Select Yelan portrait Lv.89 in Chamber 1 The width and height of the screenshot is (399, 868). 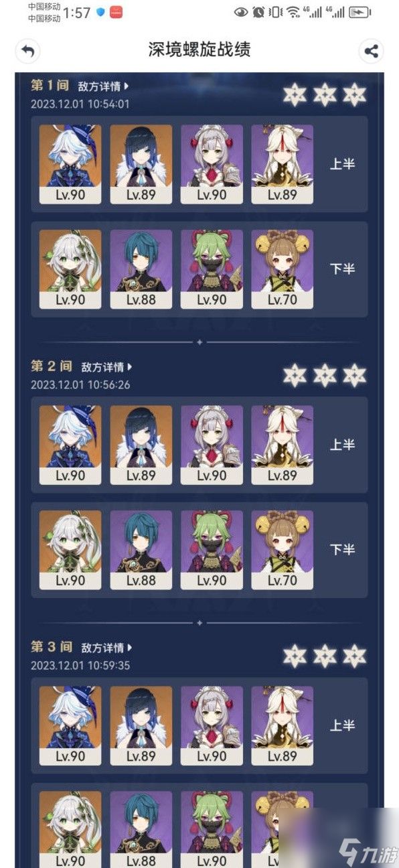(141, 164)
